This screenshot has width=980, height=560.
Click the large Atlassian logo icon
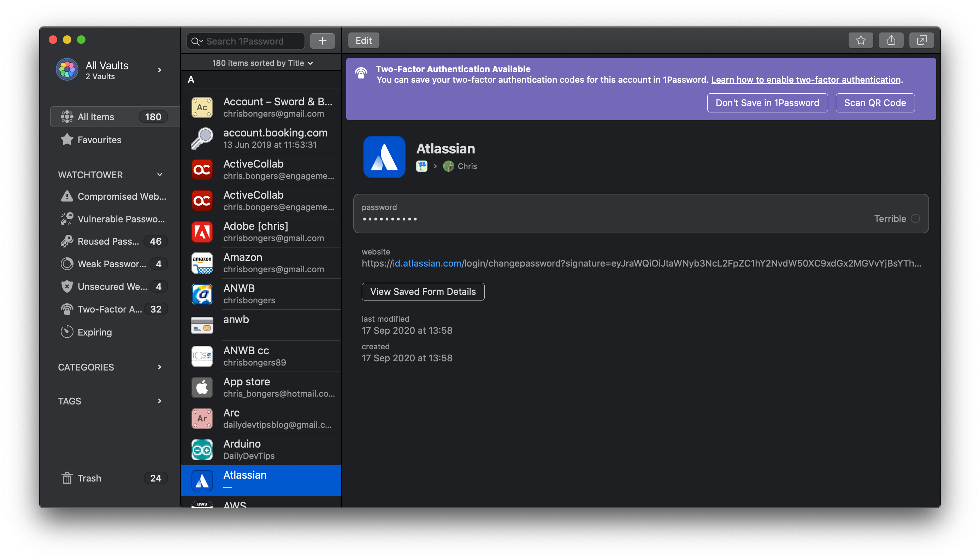pos(384,157)
